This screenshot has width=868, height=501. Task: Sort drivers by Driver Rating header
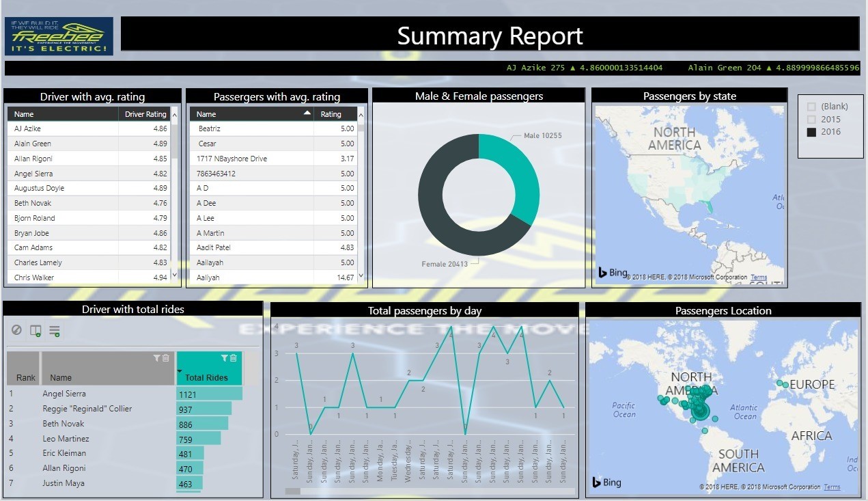pyautogui.click(x=145, y=114)
